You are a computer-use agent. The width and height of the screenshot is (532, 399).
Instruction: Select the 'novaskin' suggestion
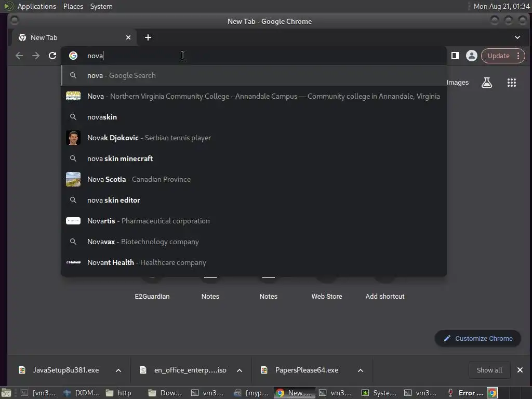(x=254, y=117)
